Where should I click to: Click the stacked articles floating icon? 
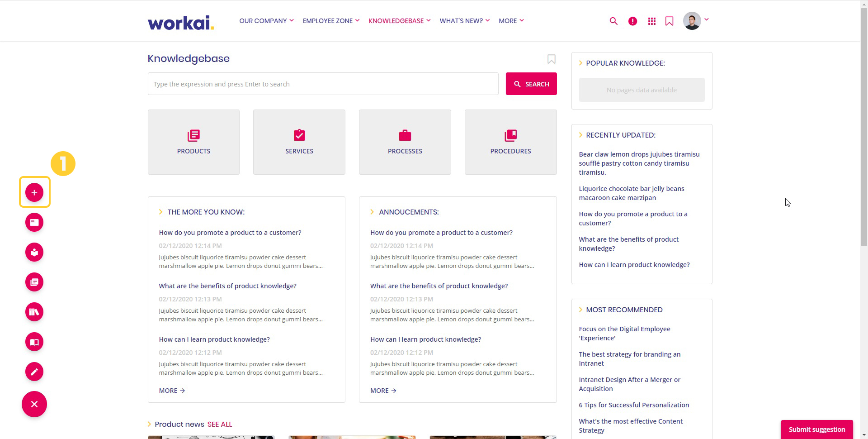tap(34, 282)
